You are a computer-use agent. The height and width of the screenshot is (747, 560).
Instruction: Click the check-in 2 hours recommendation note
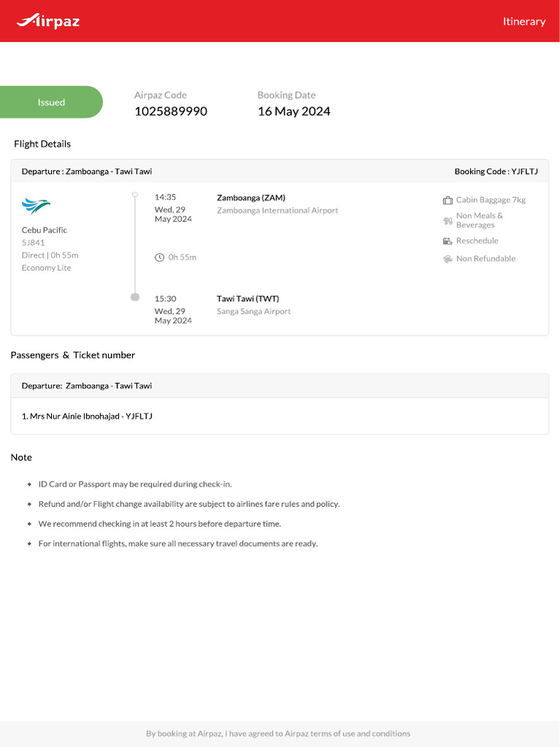[x=160, y=524]
